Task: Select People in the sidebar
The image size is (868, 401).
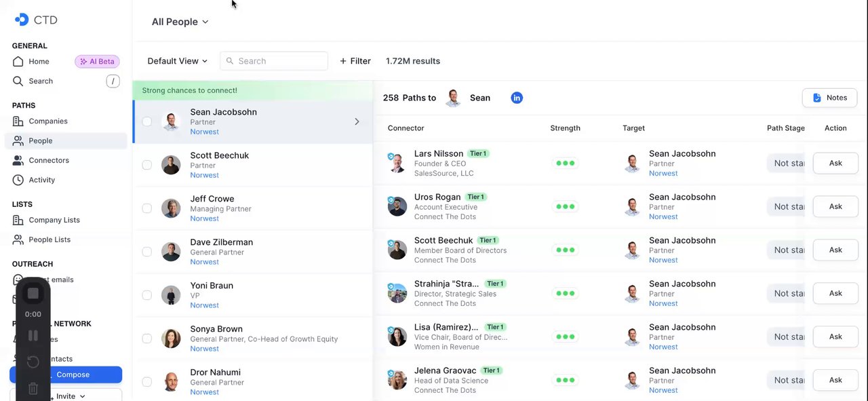Action: click(66, 140)
